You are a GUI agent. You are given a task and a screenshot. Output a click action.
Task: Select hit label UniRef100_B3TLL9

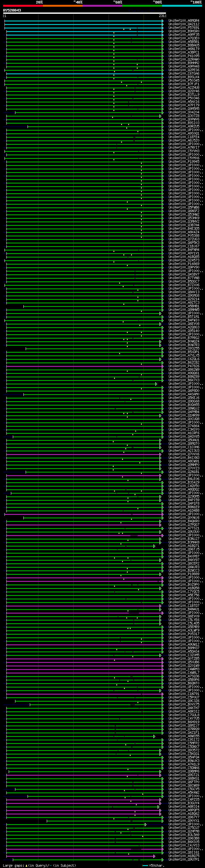pos(184,95)
